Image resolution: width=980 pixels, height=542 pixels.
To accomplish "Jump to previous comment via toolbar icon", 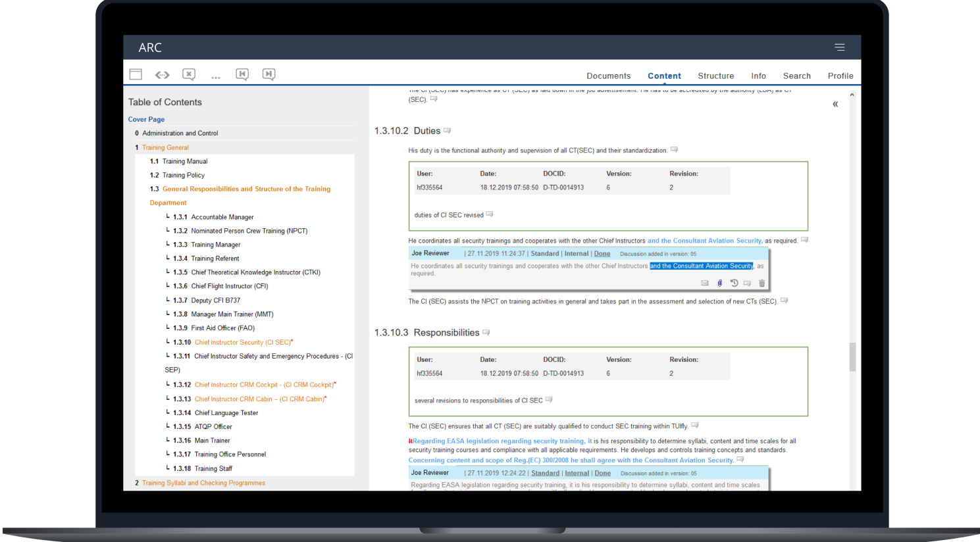I will [242, 74].
